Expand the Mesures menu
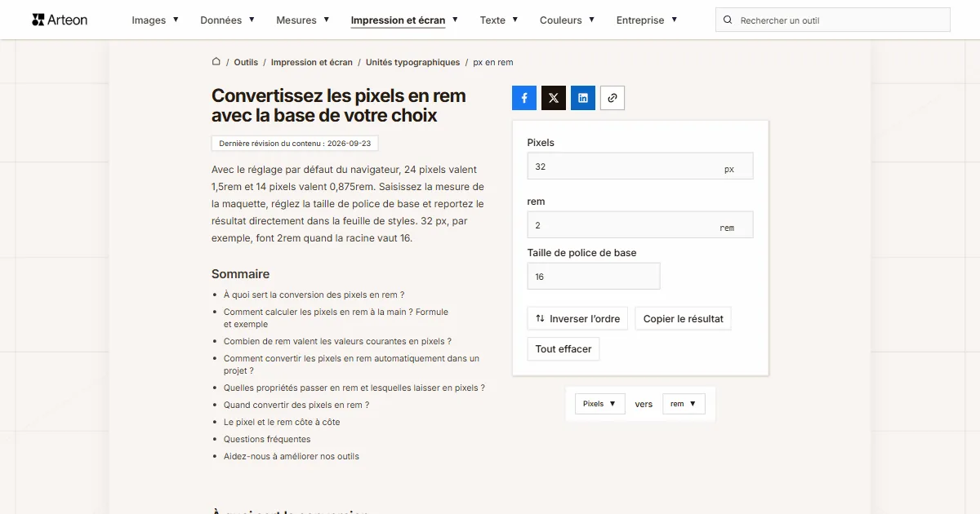980x514 pixels. tap(303, 20)
